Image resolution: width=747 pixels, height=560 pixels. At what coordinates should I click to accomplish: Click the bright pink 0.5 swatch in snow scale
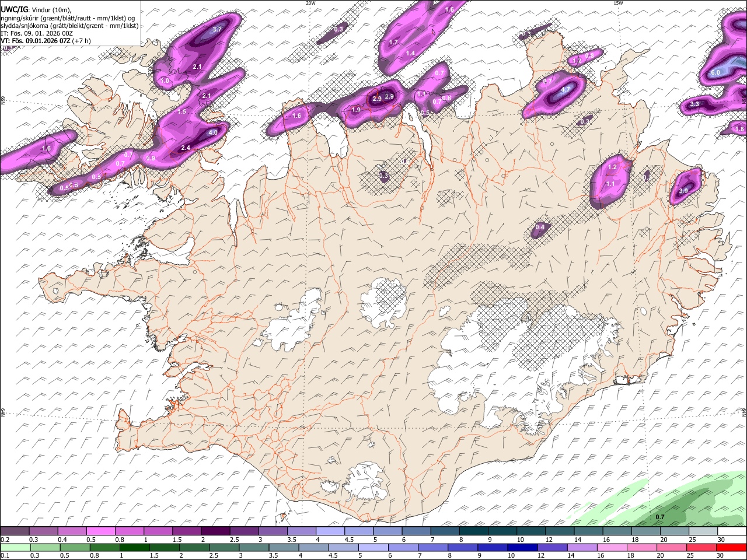pos(101,531)
